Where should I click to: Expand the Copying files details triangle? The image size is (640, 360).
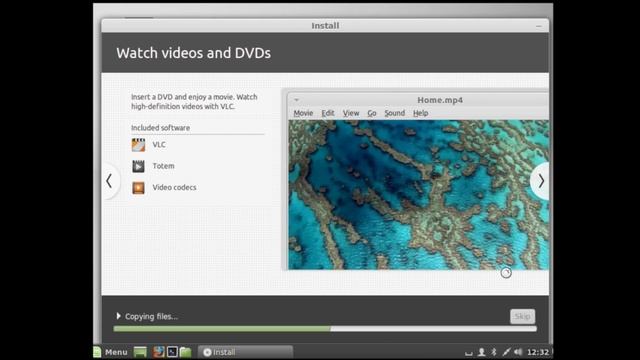118,316
